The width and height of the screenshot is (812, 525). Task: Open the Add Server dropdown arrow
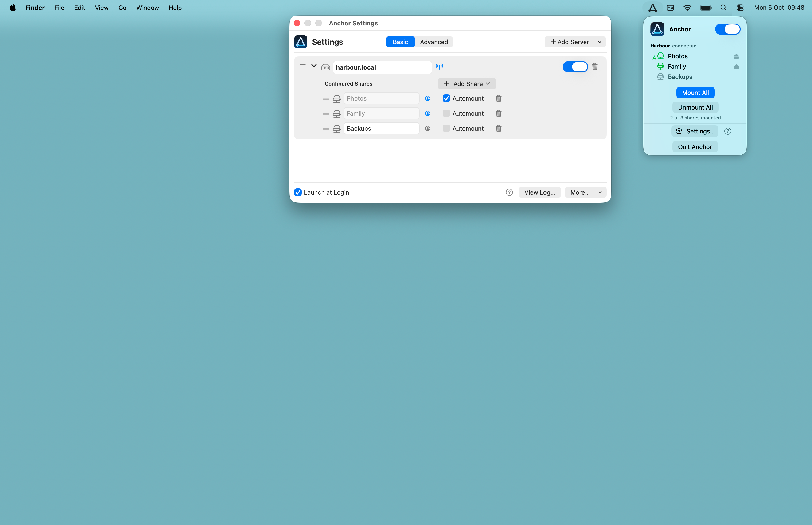599,42
